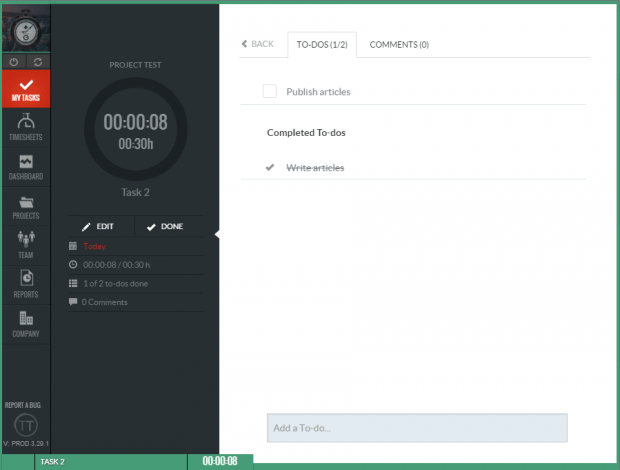Click the Task 2 title under timer

135,192
